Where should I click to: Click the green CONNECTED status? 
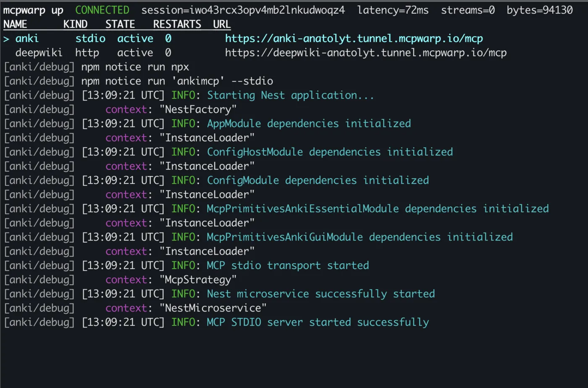pos(102,10)
